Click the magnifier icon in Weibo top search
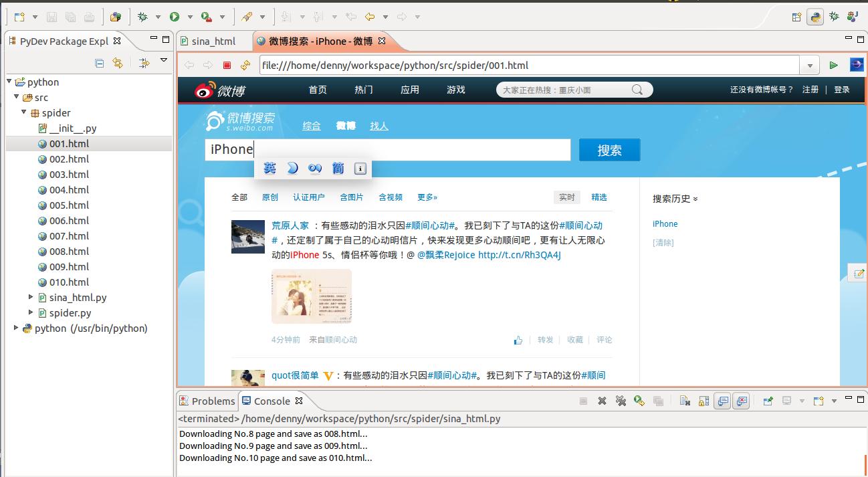Image resolution: width=868 pixels, height=477 pixels. tap(637, 90)
